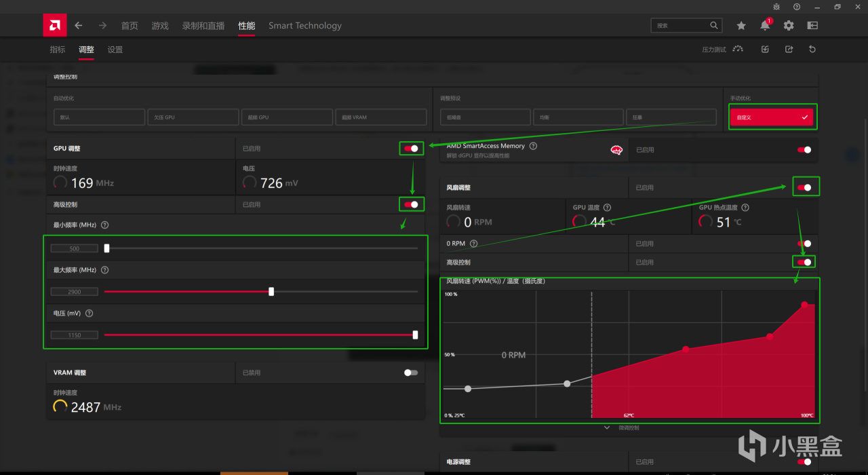
Task: Toggle the 0 RPM switch
Action: (x=804, y=244)
